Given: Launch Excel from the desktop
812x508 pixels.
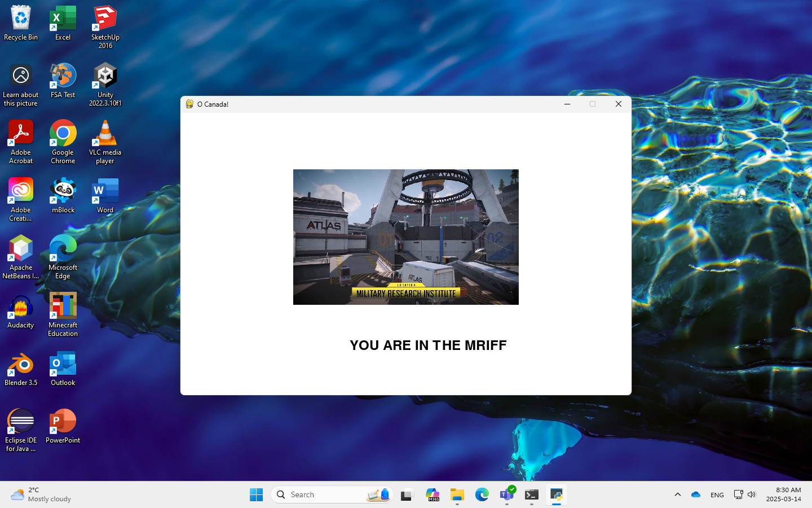Looking at the screenshot, I should click(x=63, y=23).
